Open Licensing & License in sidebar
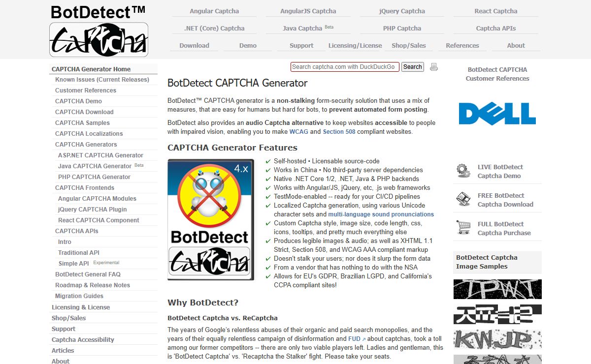This screenshot has height=364, width=591. click(x=81, y=307)
